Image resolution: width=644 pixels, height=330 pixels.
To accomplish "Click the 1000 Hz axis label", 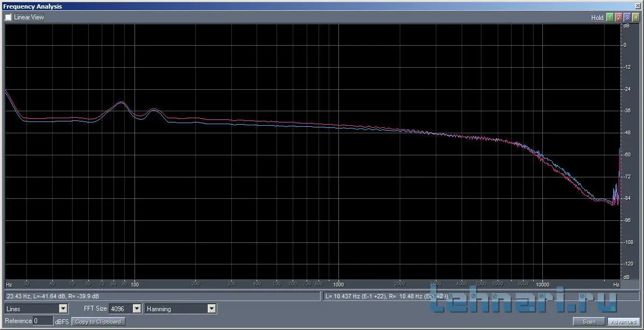I will click(338, 284).
